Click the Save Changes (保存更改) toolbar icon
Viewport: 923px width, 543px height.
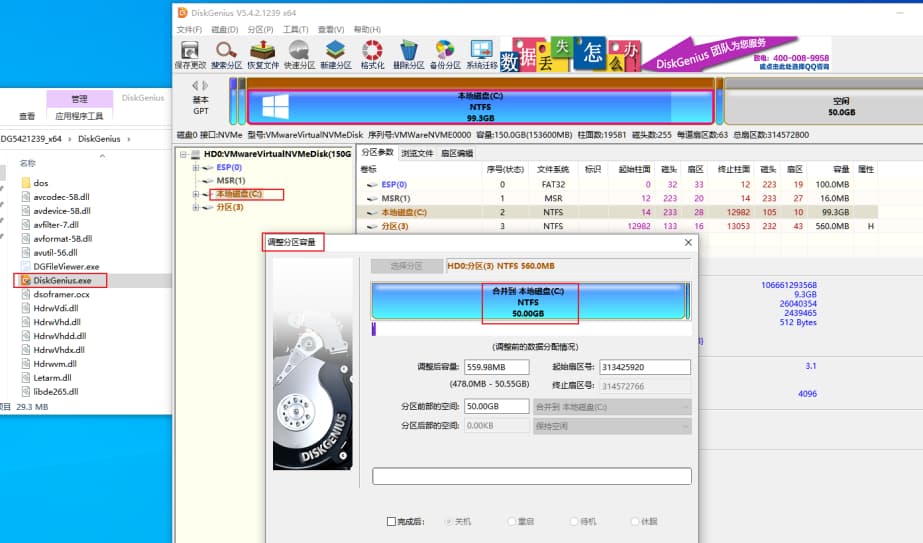pyautogui.click(x=190, y=55)
